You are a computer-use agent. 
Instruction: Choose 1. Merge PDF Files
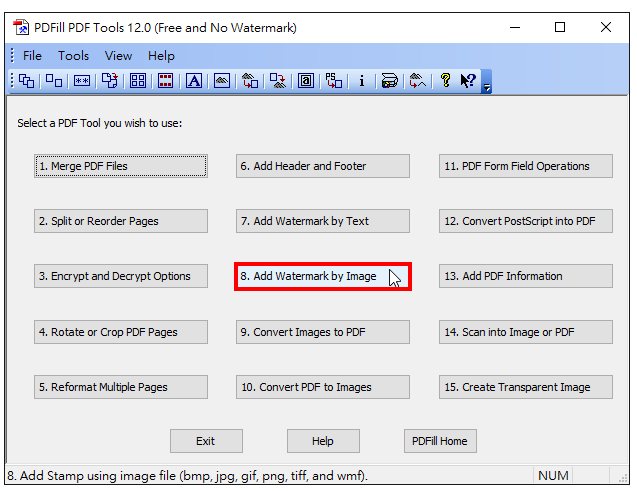(x=121, y=166)
